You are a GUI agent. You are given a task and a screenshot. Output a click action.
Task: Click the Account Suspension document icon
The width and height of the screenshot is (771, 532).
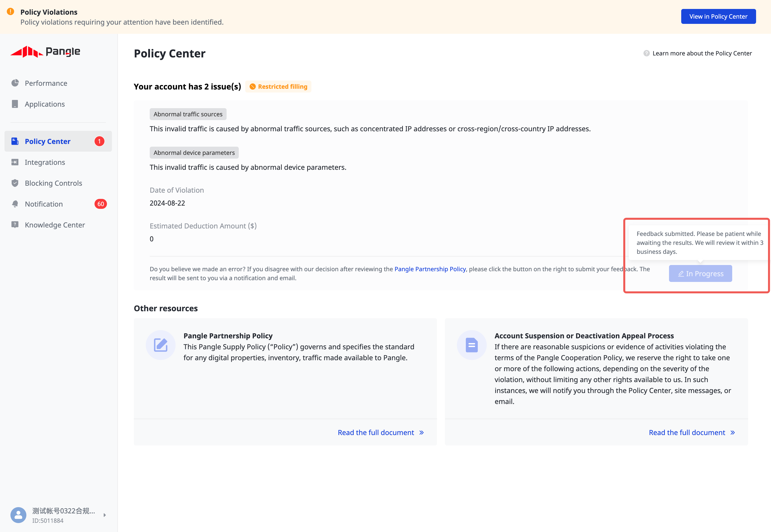point(472,345)
